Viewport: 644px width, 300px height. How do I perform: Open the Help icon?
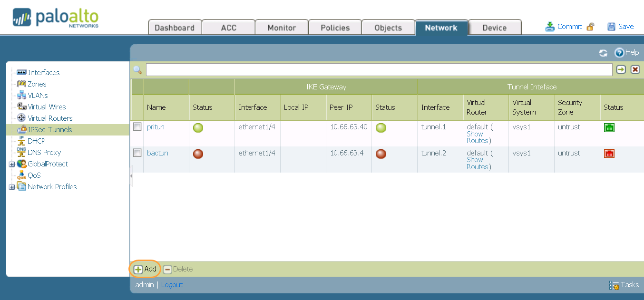(619, 53)
